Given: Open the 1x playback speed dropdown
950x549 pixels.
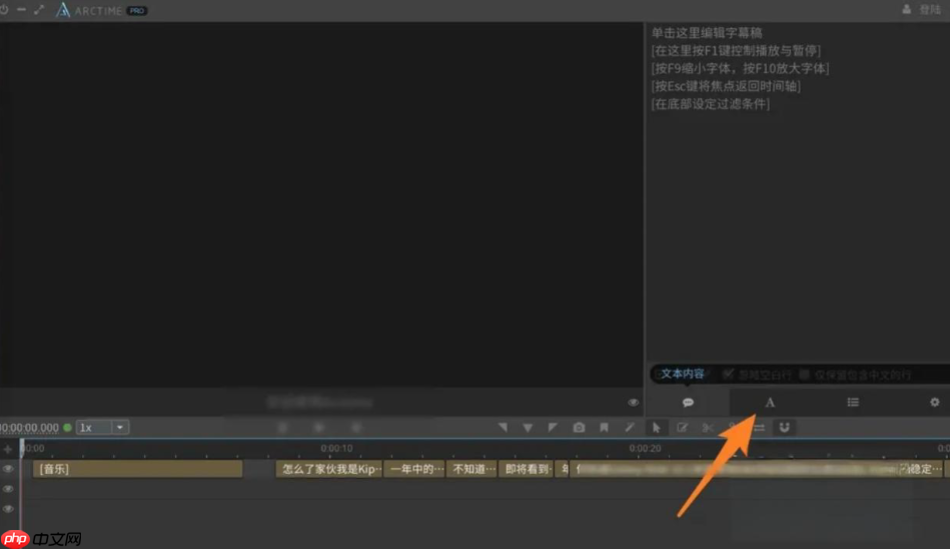Looking at the screenshot, I should tap(102, 427).
